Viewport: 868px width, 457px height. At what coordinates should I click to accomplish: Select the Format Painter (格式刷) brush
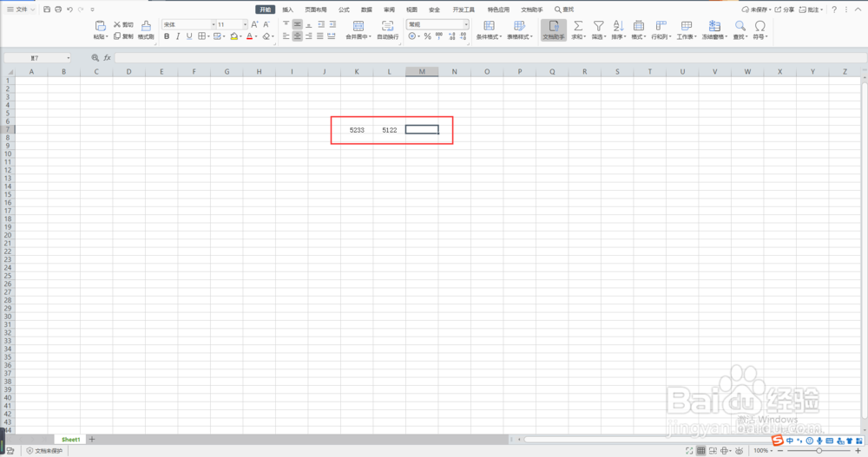146,29
